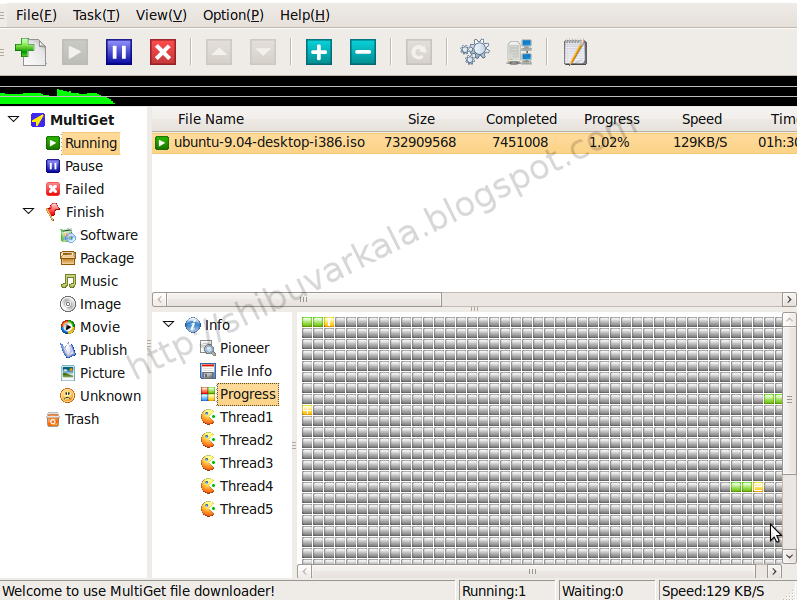
Task: Remove a thread with teal minus icon
Action: pyautogui.click(x=363, y=52)
